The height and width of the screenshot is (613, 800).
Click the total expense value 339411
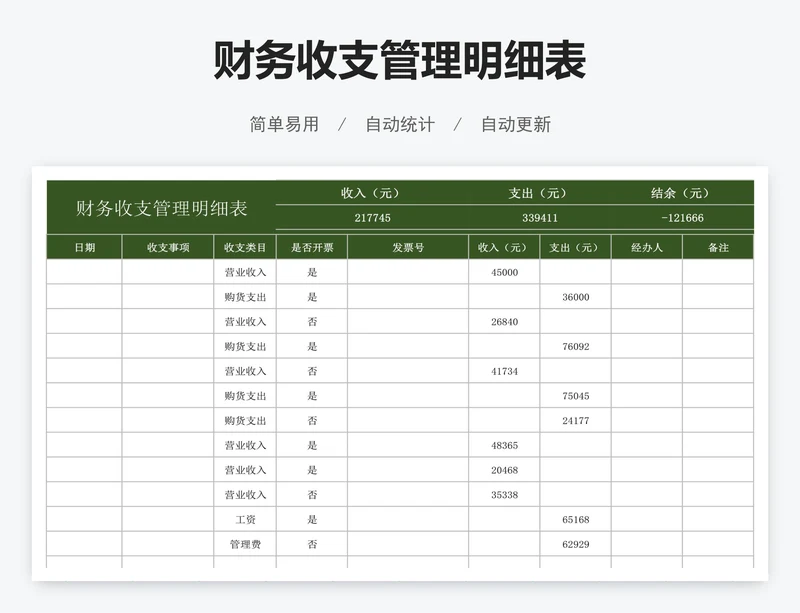tap(538, 214)
